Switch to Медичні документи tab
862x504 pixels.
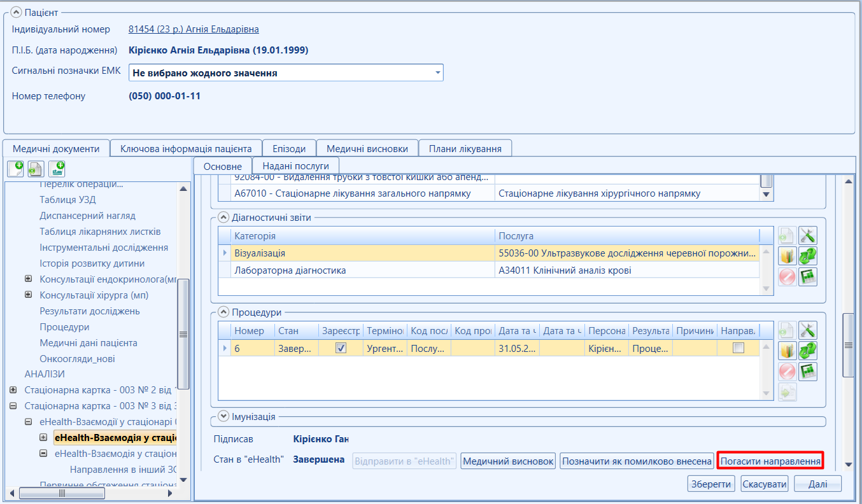(56, 148)
